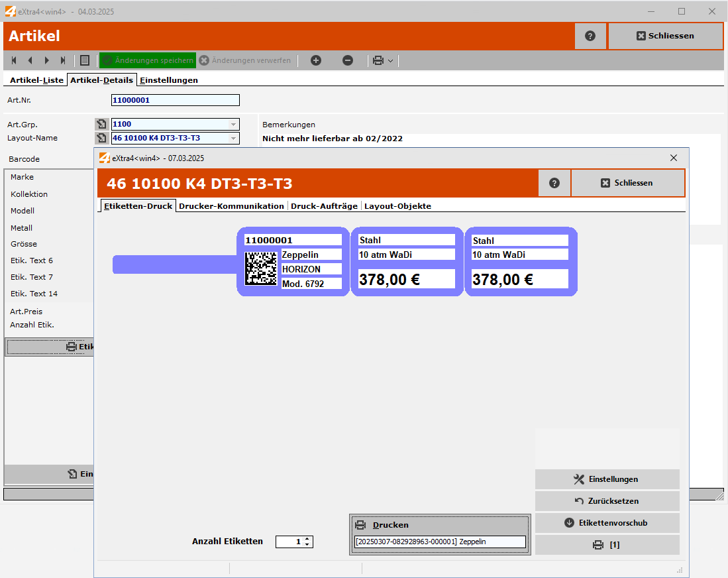Increase Anzahl Etiketten with up arrow
Screen dimensions: 728x578
tap(307, 539)
